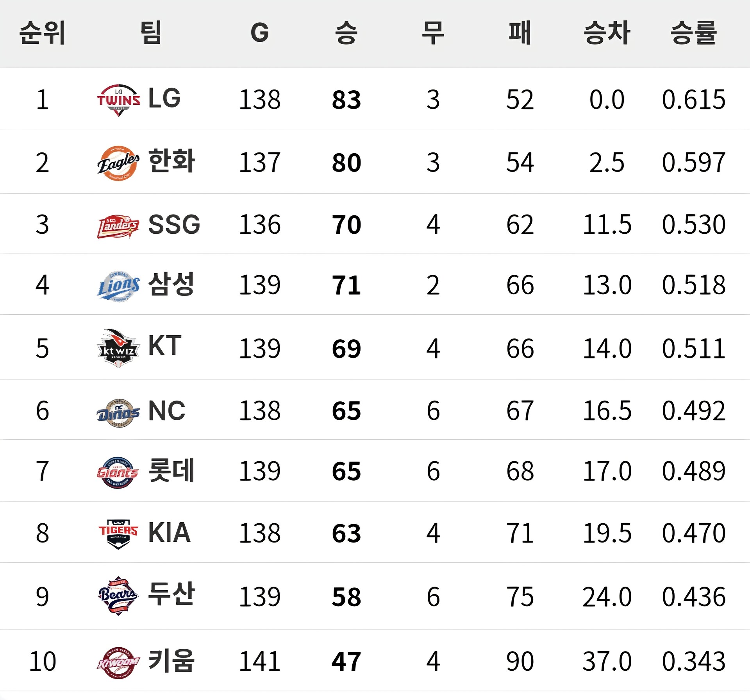Click the KT Wiz team logo

click(118, 349)
